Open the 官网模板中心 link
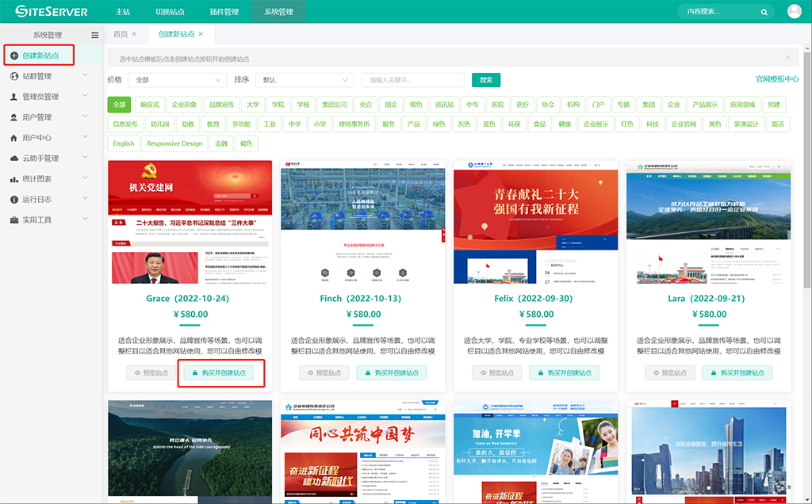This screenshot has height=504, width=812. (x=776, y=79)
